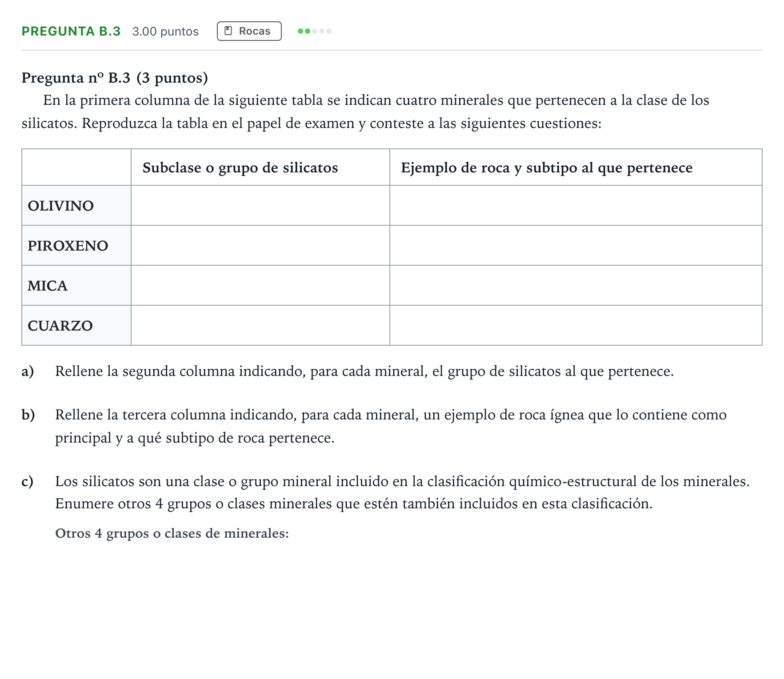Click the rock example cell for OLIVINO

[576, 205]
